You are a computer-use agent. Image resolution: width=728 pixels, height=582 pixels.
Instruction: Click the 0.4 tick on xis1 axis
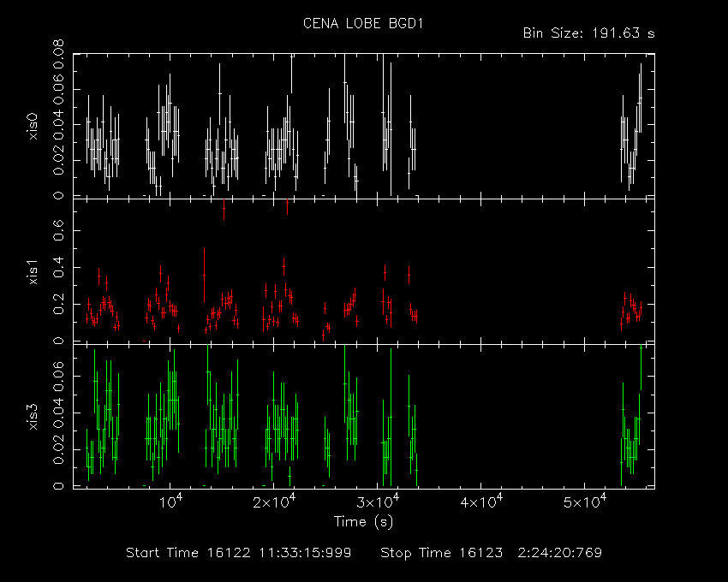coord(58,267)
